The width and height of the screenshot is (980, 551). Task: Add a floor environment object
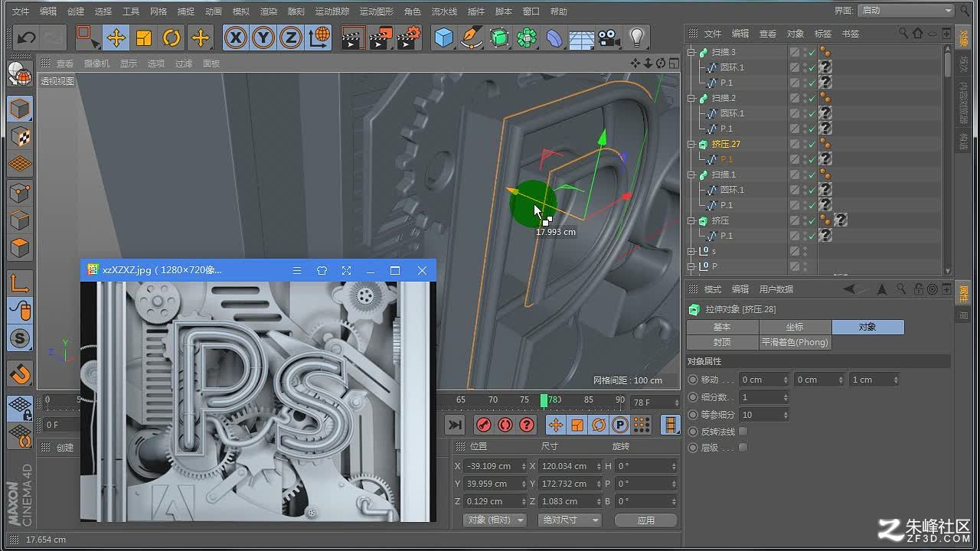click(x=582, y=37)
